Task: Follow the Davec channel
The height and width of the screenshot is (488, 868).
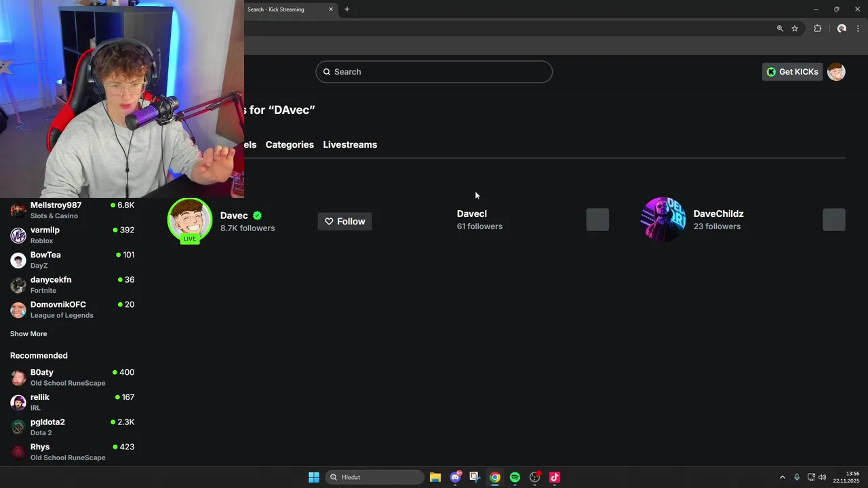Action: click(344, 222)
